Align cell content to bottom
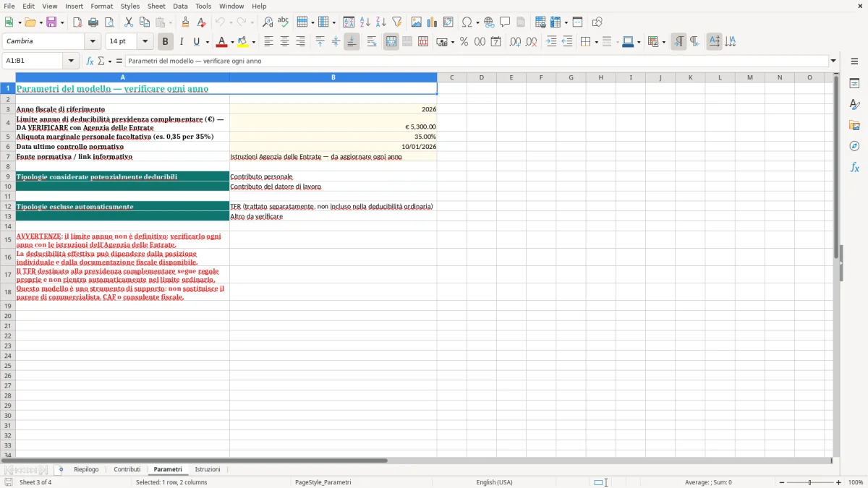 (x=352, y=42)
